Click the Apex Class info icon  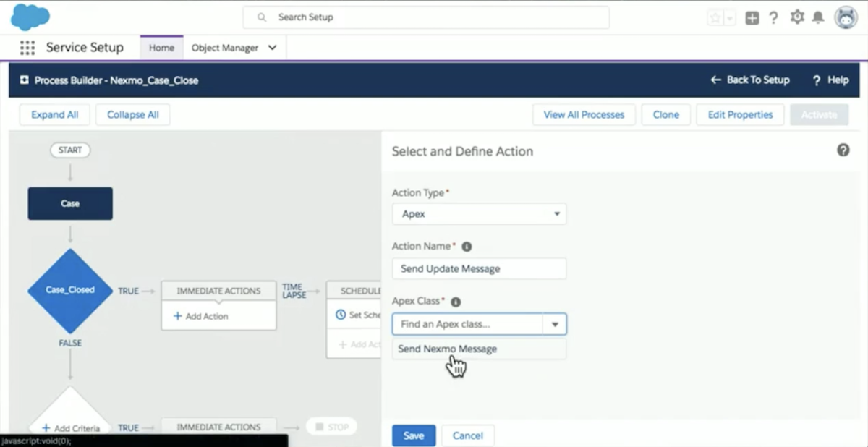(x=456, y=302)
